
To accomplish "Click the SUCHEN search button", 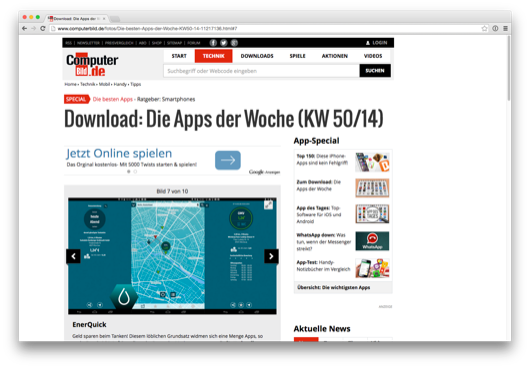I will pos(375,71).
